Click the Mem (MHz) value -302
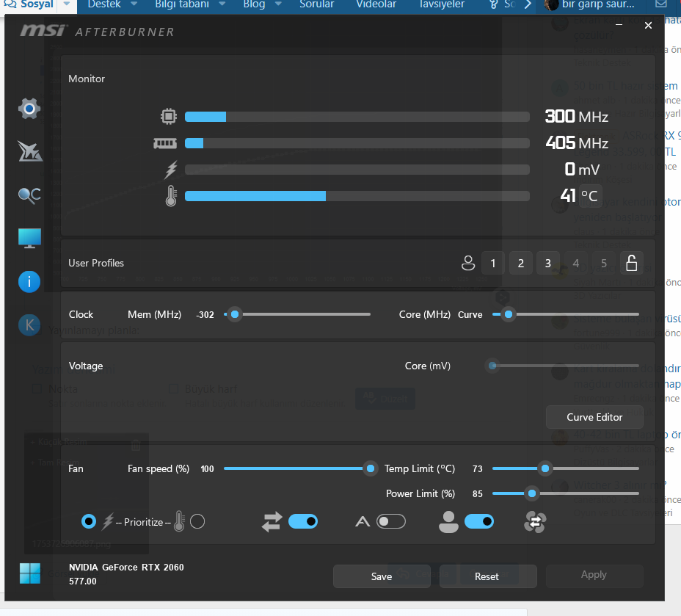Viewport: 681px width, 616px height. (x=205, y=314)
